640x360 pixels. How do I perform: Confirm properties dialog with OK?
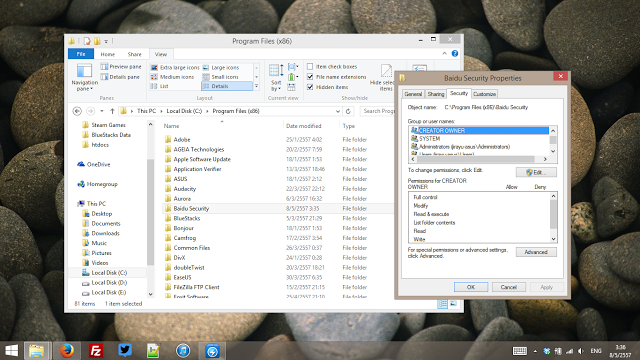tap(471, 287)
